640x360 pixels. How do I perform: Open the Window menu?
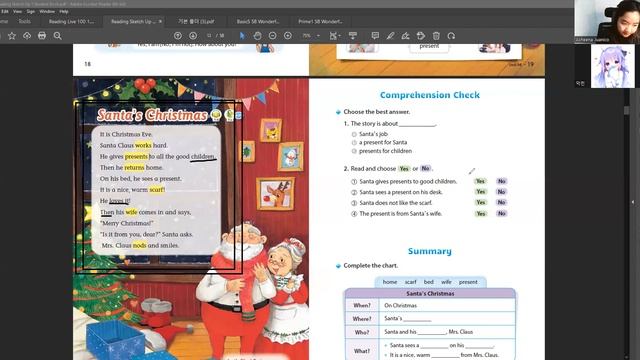(x=47, y=11)
